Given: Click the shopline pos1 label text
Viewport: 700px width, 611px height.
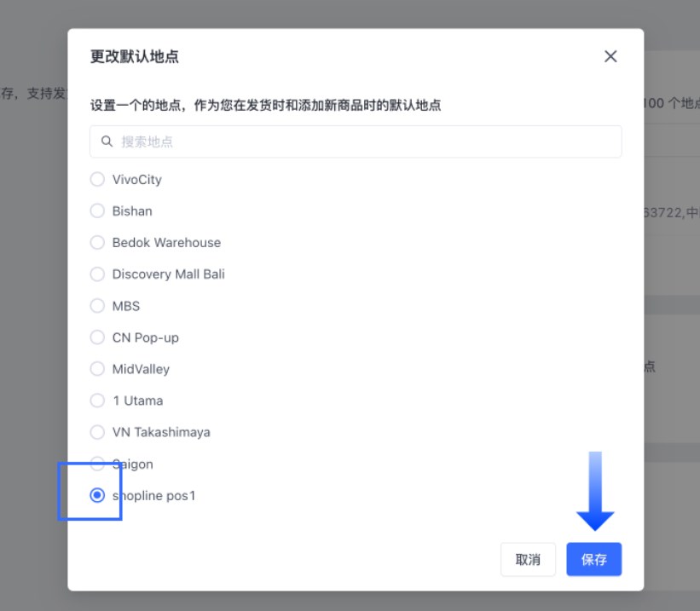Looking at the screenshot, I should click(x=154, y=496).
